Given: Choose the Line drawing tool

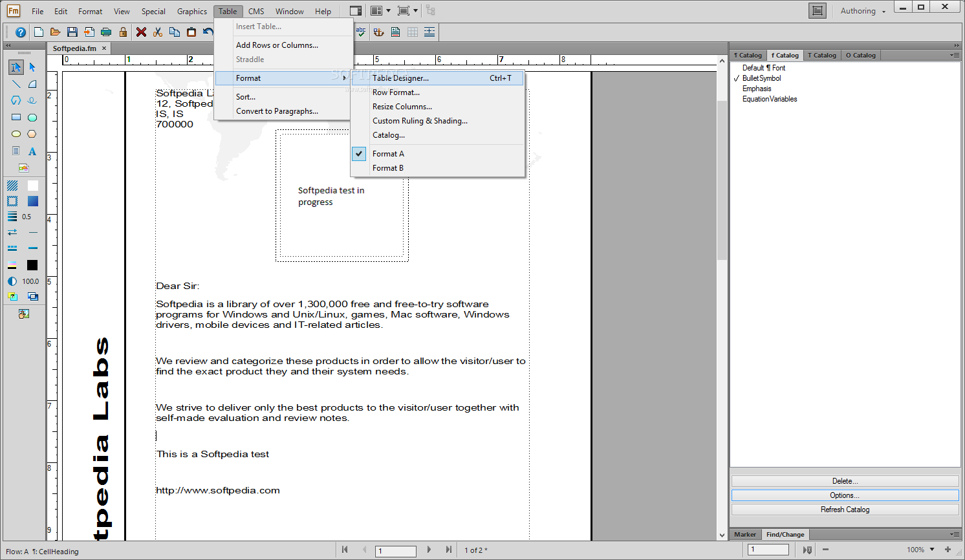Looking at the screenshot, I should click(x=16, y=84).
